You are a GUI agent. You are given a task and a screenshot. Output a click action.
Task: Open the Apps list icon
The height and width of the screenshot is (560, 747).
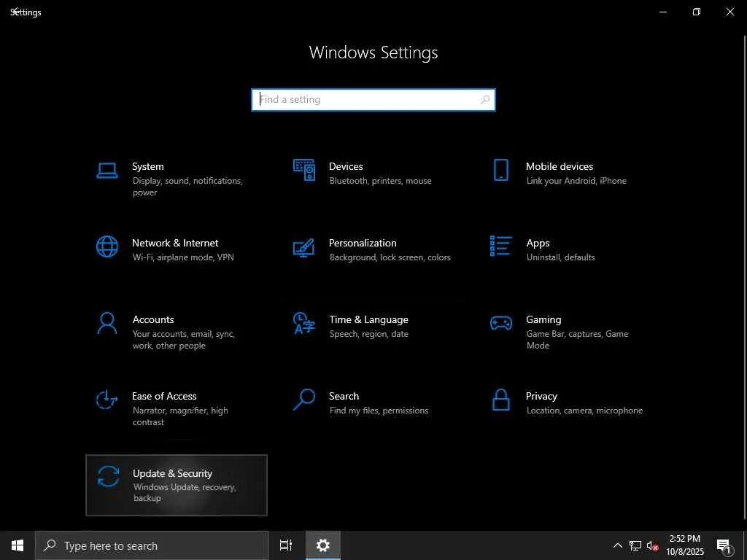[501, 246]
